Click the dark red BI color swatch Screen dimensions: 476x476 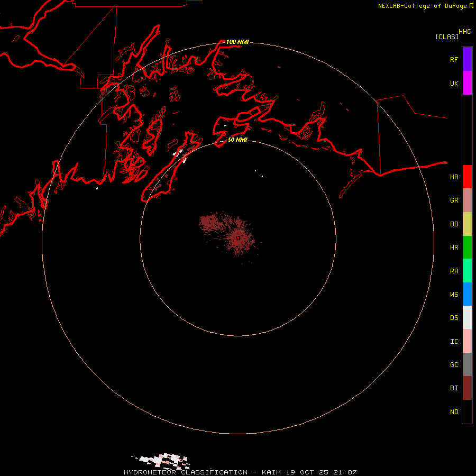point(467,388)
